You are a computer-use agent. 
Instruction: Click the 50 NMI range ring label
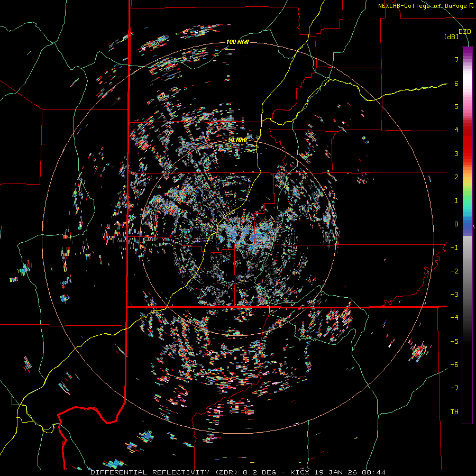pyautogui.click(x=237, y=140)
